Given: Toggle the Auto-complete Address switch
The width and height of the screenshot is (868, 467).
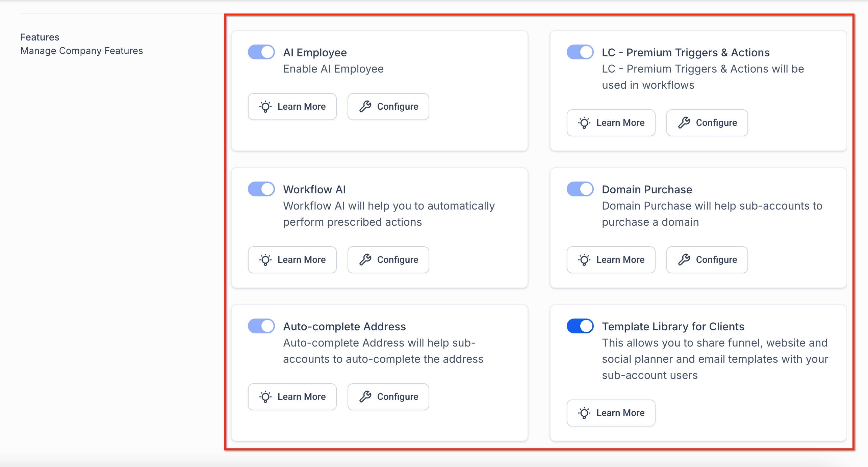Looking at the screenshot, I should pos(261,326).
